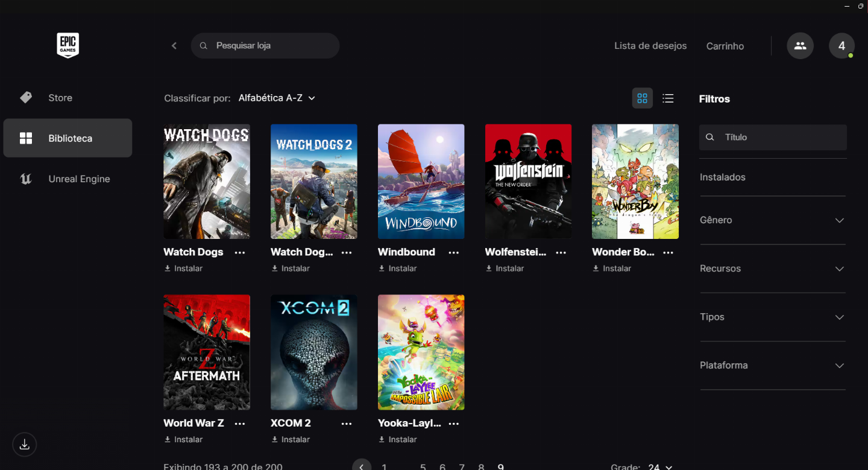
Task: Open Unreal Engine section
Action: tap(68, 179)
